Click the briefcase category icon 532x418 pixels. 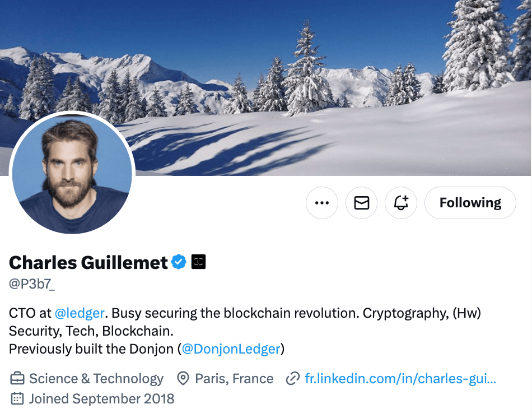(17, 379)
